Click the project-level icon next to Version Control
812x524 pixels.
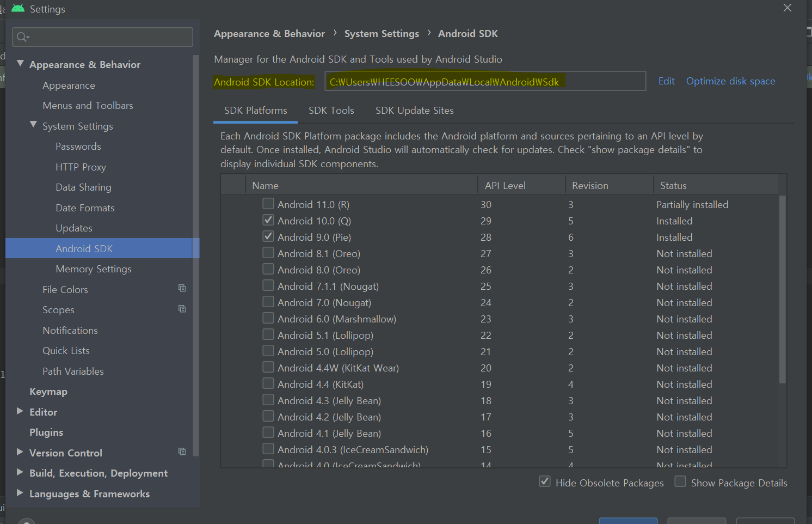pos(182,452)
